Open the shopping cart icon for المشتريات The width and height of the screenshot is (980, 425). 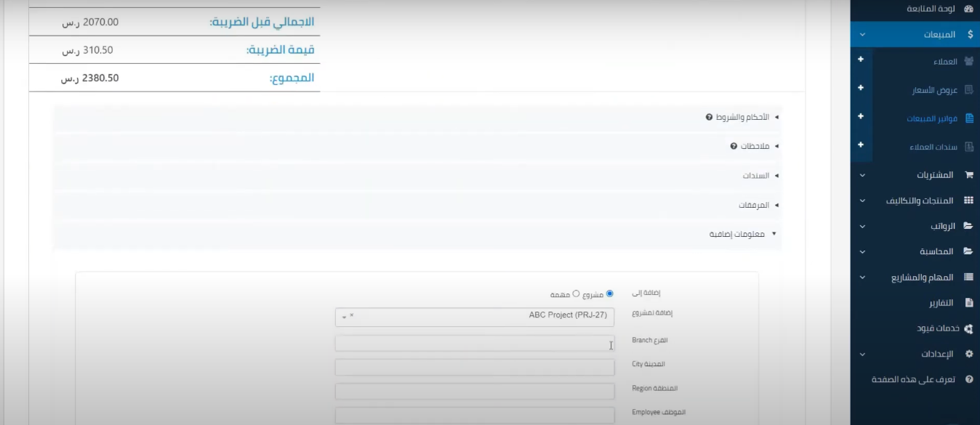coord(967,175)
